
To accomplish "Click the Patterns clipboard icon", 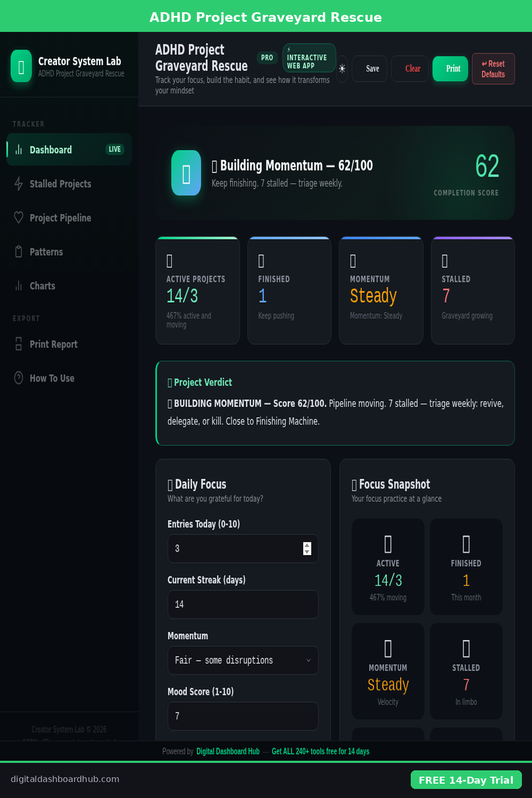I will pos(19,252).
